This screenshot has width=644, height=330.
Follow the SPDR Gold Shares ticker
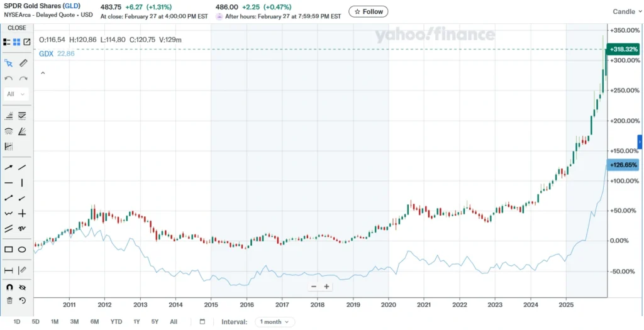click(x=369, y=11)
